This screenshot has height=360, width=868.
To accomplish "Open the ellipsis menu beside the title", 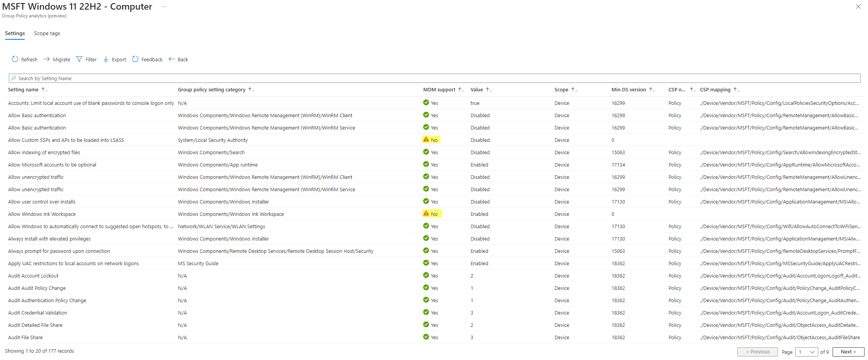I will 164,7.
